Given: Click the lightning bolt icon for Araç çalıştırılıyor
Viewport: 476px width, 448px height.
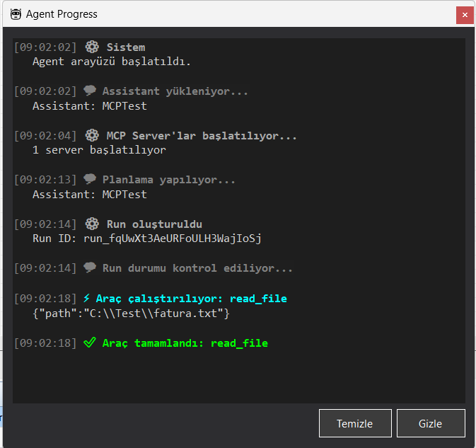Looking at the screenshot, I should click(x=87, y=299).
